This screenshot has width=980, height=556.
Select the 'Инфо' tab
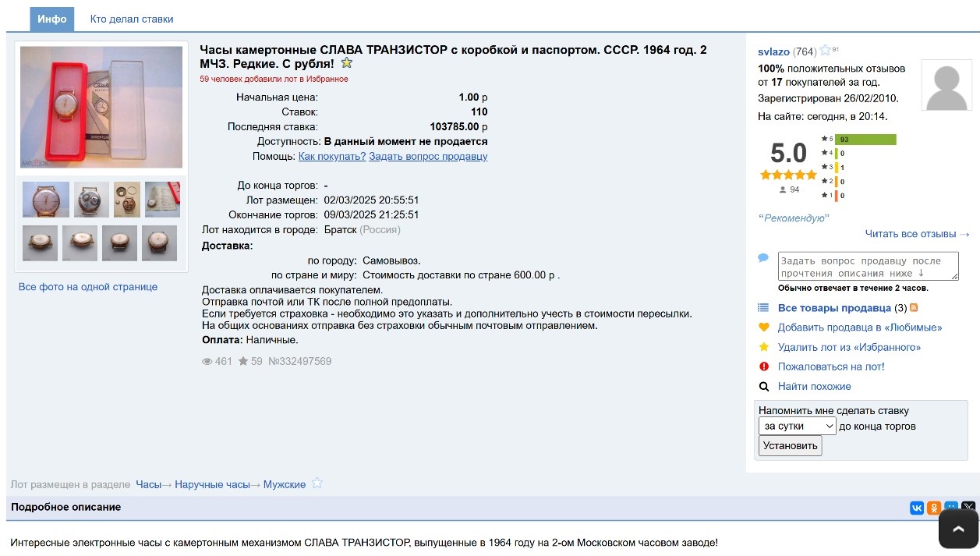(51, 19)
